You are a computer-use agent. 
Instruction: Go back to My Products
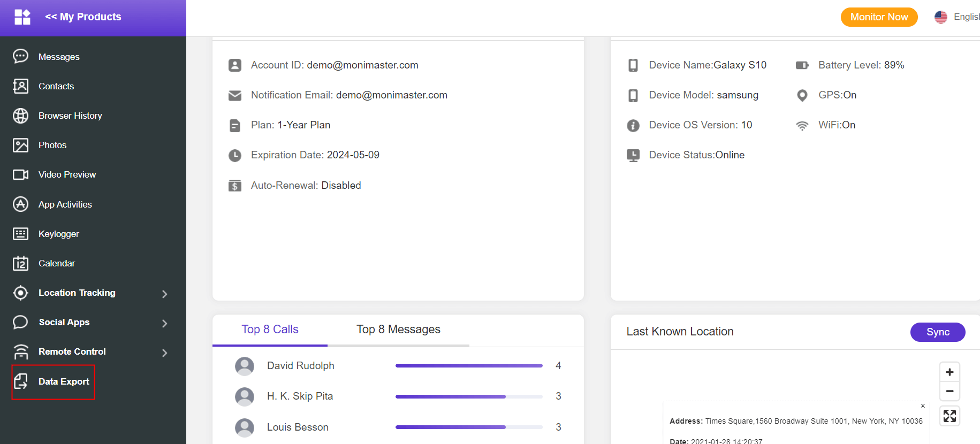[83, 17]
